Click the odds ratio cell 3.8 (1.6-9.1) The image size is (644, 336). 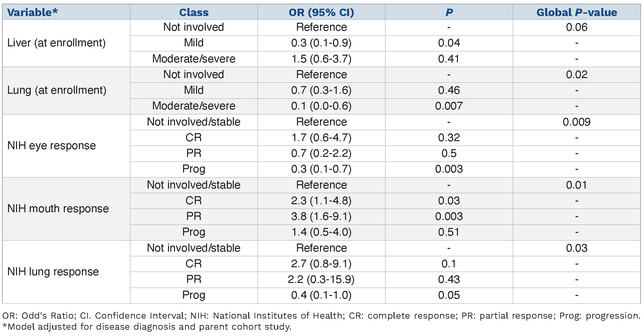[x=321, y=217]
